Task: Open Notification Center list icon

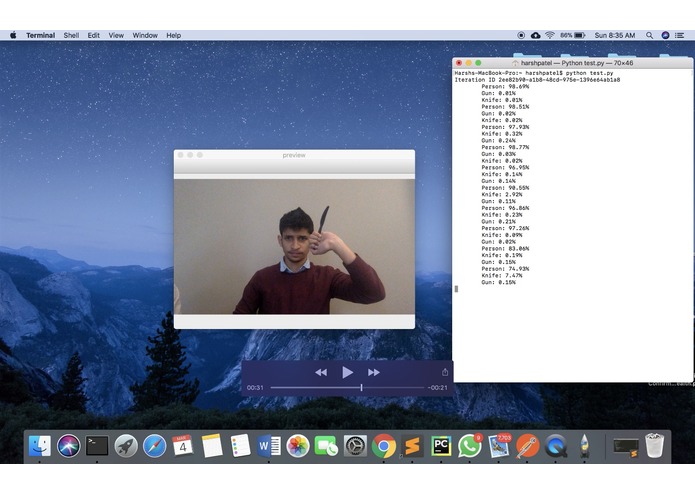Action: pos(679,35)
